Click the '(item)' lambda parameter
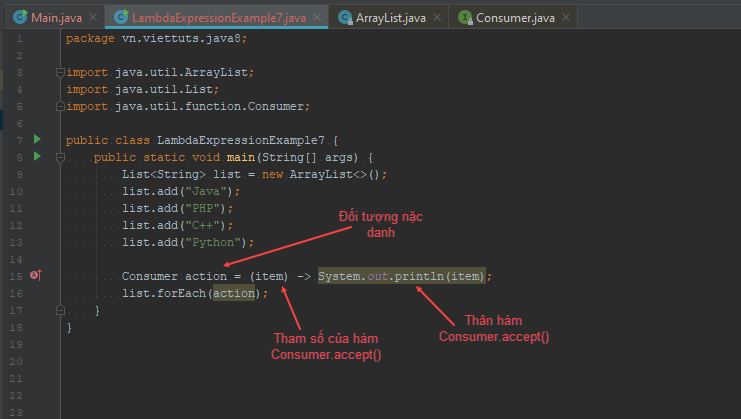The height and width of the screenshot is (419, 741). click(269, 276)
